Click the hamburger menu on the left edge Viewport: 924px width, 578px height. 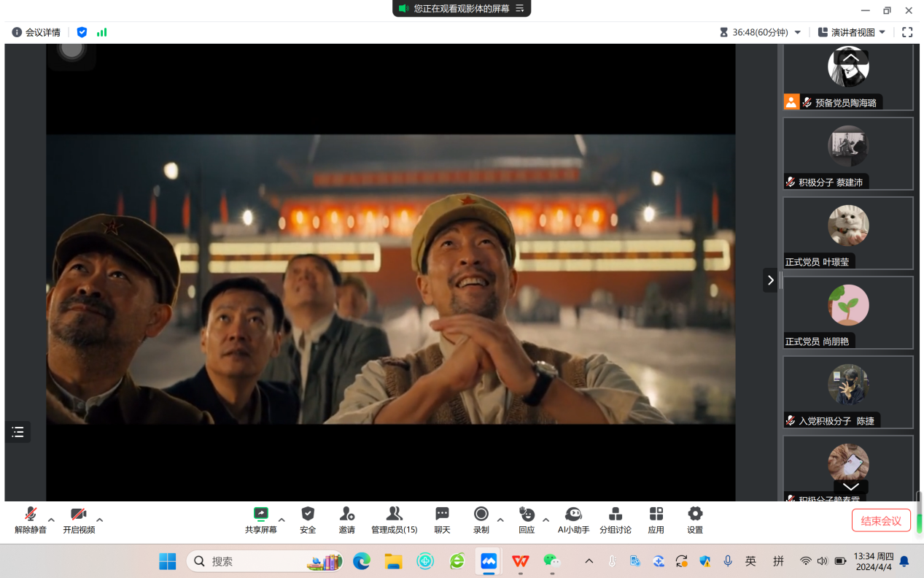[18, 432]
